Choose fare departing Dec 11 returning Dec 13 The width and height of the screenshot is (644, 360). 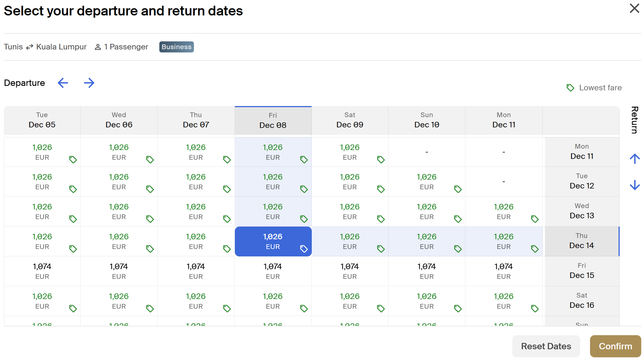pyautogui.click(x=504, y=211)
